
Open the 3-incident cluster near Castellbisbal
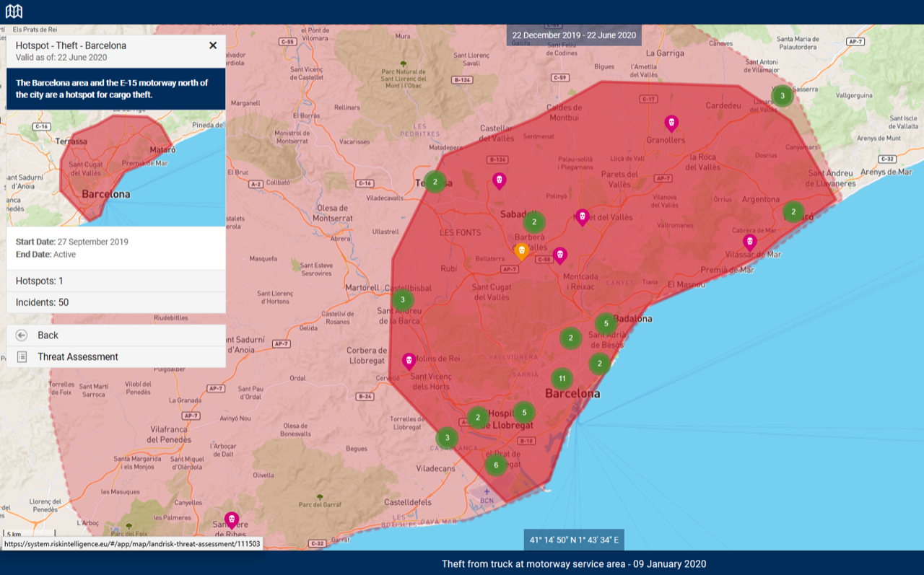coord(403,299)
